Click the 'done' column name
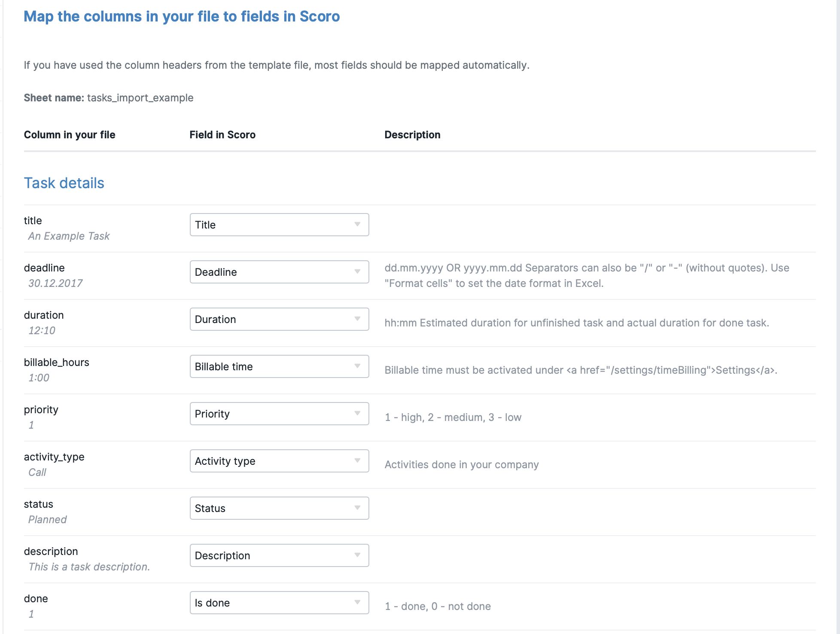This screenshot has width=840, height=634. coord(36,599)
